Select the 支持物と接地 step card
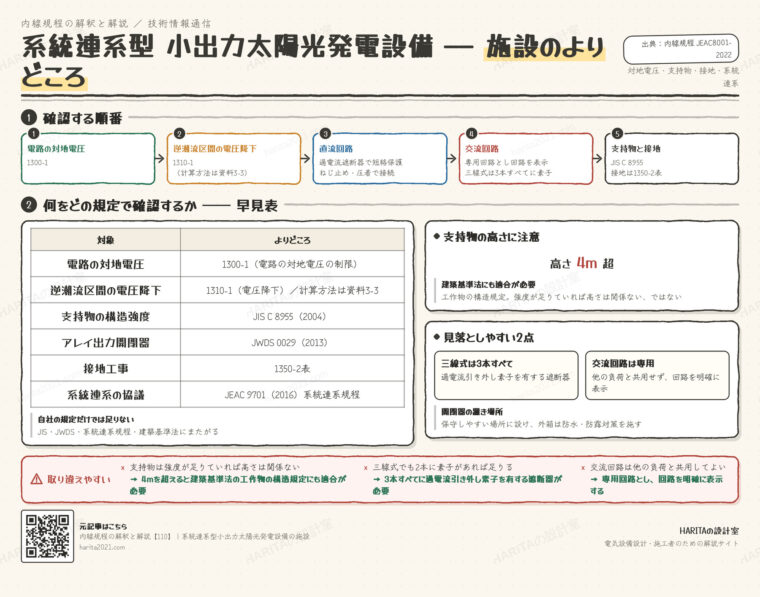Viewport: 760px width, 597px height. tap(672, 159)
